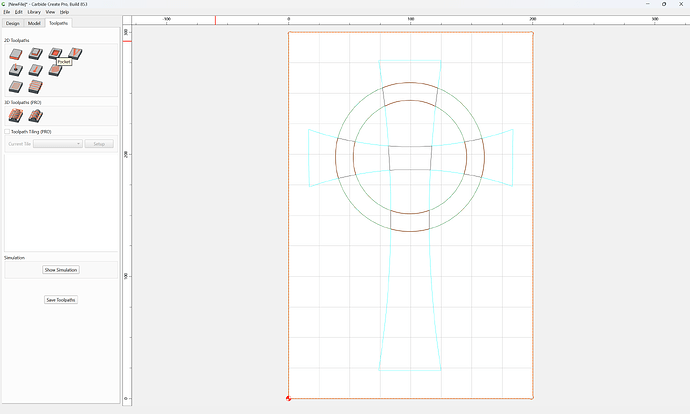This screenshot has height=414, width=690.
Task: Click the Setup button for tiling
Action: (99, 144)
